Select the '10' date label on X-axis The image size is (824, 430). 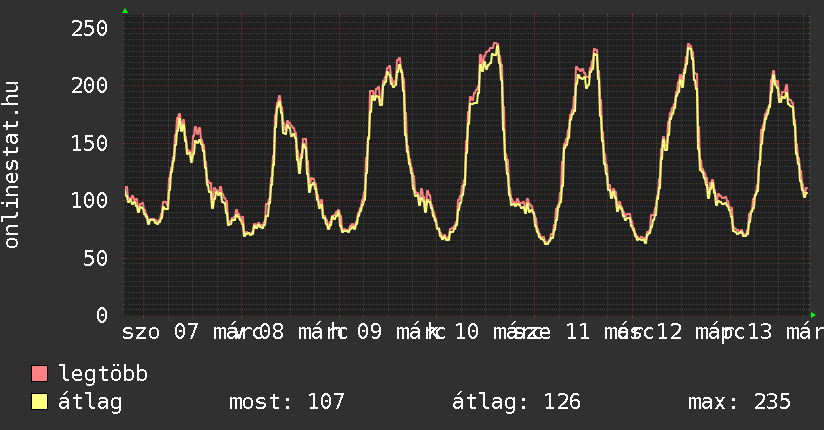point(466,331)
